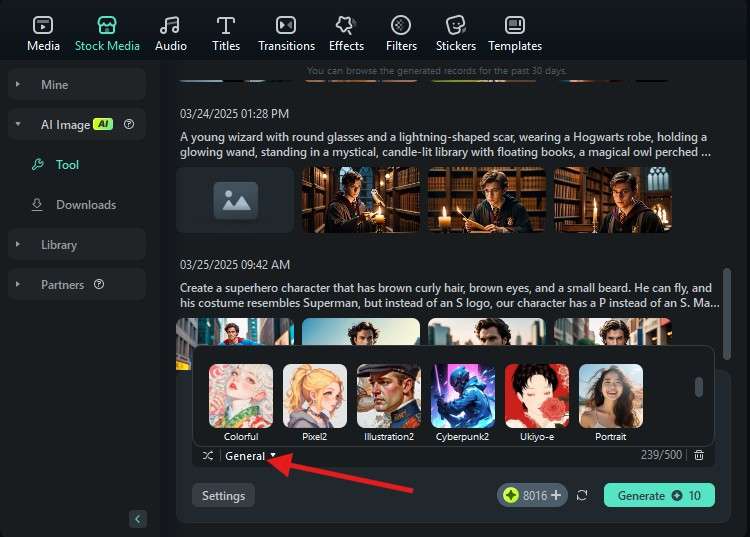Click the green AI badge
This screenshot has height=537, width=750.
pos(103,124)
